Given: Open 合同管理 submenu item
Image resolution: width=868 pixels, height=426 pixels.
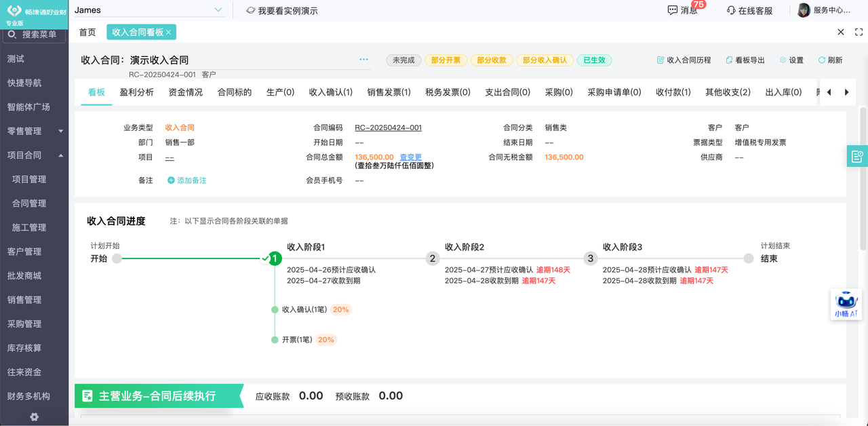Looking at the screenshot, I should (29, 204).
